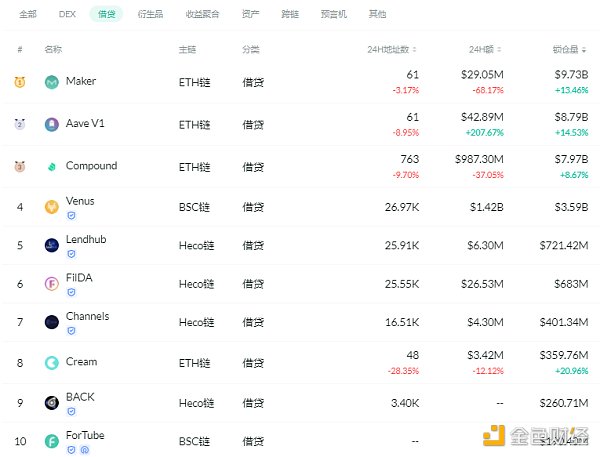Click Aave V1's $42.89M 24H amount
Viewport: 600px width, 457px height.
point(482,117)
